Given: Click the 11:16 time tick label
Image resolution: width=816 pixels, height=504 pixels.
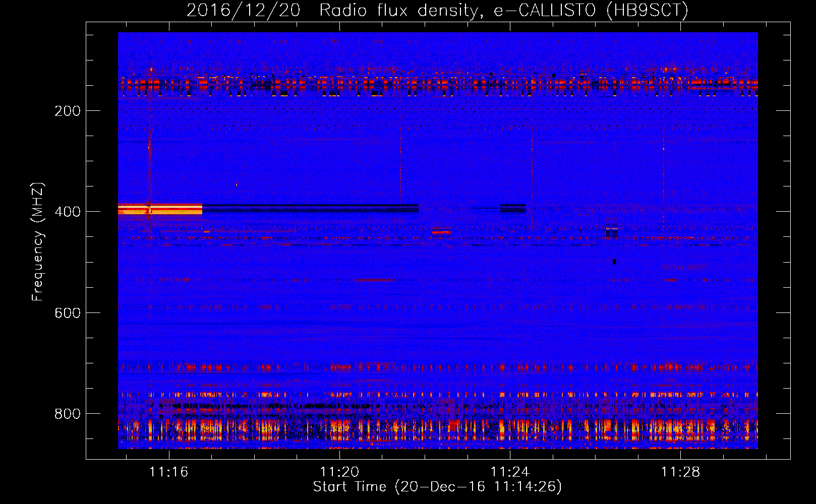Looking at the screenshot, I should 169,472.
